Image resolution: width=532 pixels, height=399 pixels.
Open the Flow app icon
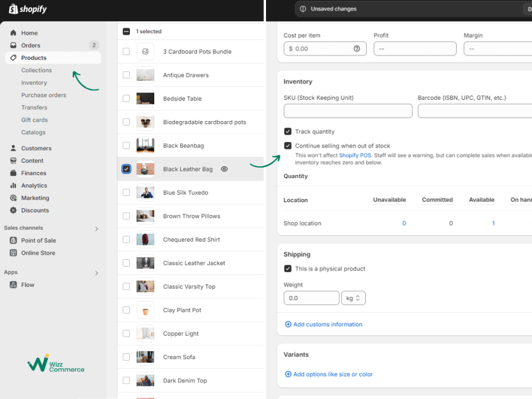tap(13, 285)
